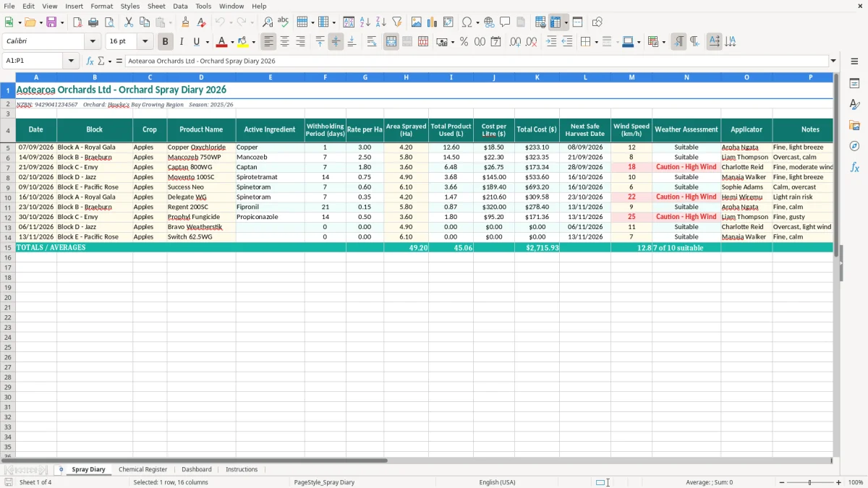Switch to Dashboard sheet tab

pyautogui.click(x=197, y=469)
